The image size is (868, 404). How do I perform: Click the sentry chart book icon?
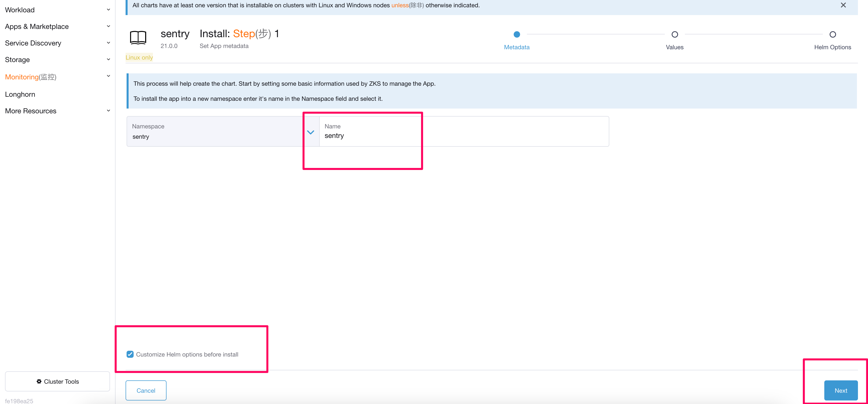(138, 37)
